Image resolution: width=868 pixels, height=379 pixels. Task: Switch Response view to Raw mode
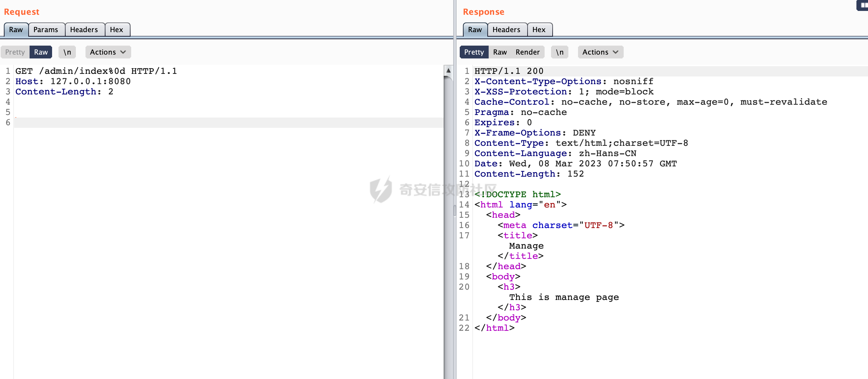pyautogui.click(x=499, y=52)
